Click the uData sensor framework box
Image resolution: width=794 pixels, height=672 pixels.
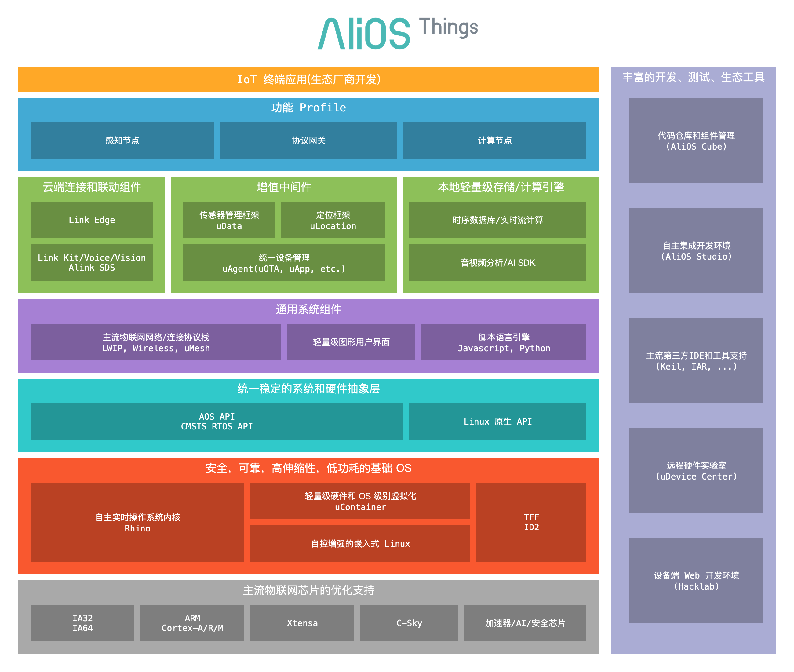pos(229,220)
